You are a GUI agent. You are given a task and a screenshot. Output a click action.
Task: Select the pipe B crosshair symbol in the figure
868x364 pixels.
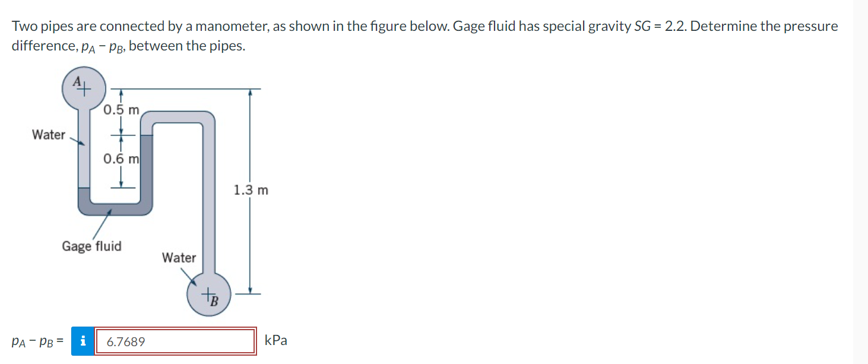coord(208,295)
